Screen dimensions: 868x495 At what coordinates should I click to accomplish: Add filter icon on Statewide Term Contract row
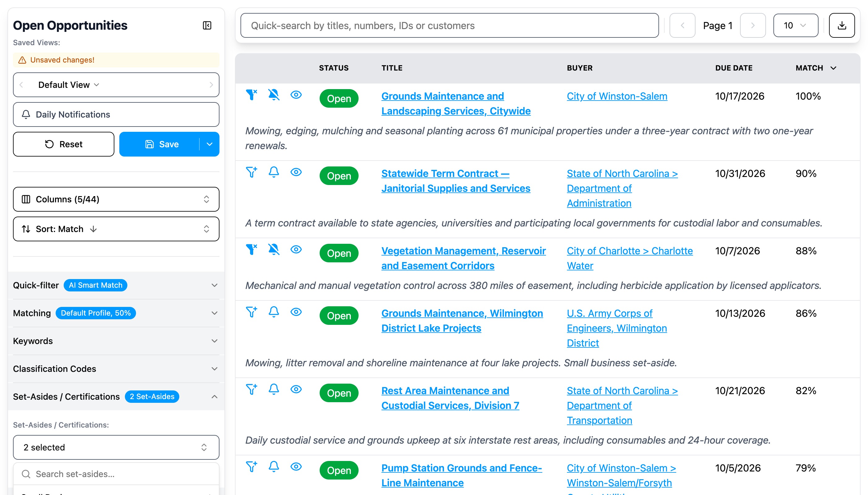[x=252, y=172]
